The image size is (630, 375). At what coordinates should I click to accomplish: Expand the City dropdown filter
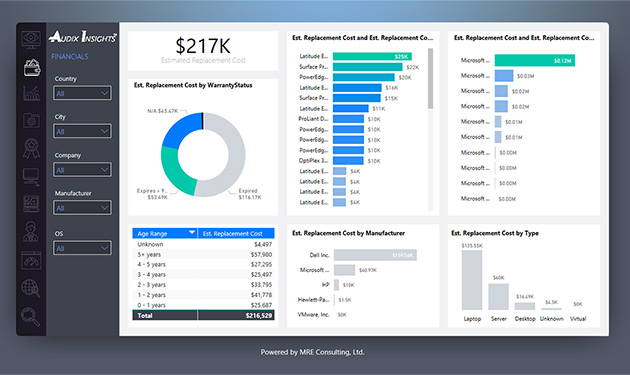[82, 131]
